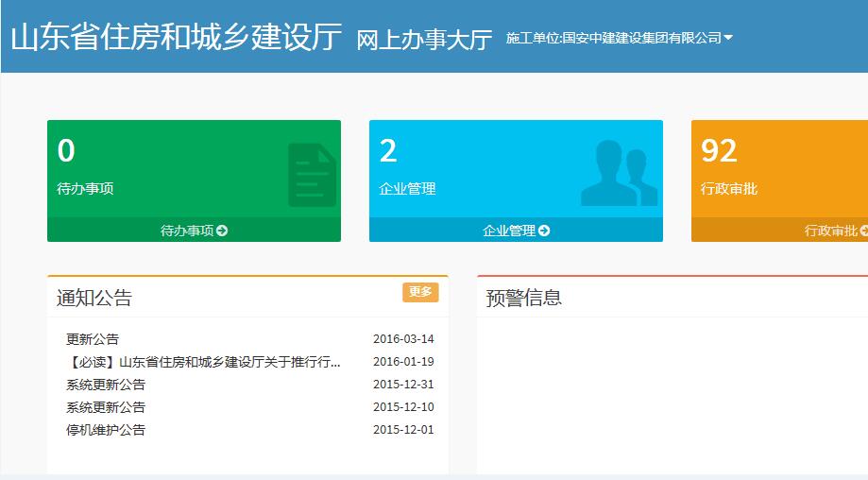The width and height of the screenshot is (868, 480).
Task: Click arrow icon in 行政审批 footer
Action: pyautogui.click(x=863, y=231)
